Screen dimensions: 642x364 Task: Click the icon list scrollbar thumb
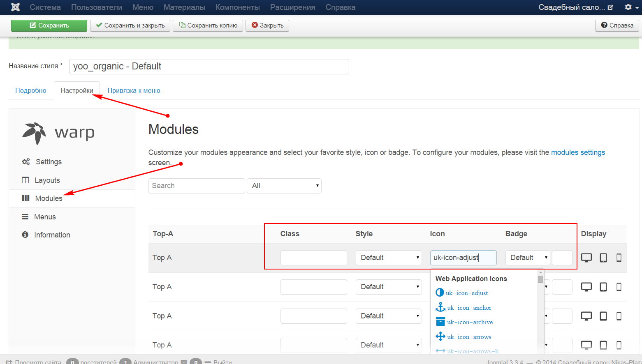click(540, 279)
